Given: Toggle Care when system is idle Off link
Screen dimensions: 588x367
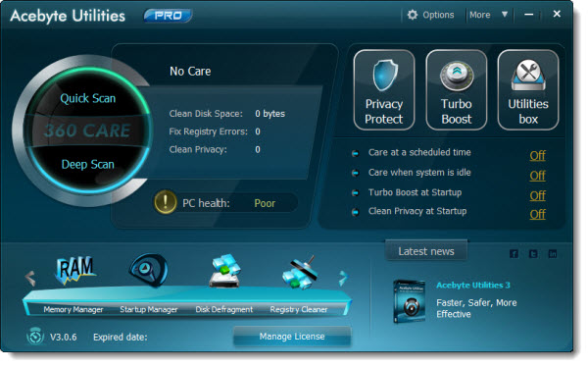Looking at the screenshot, I should (x=537, y=176).
